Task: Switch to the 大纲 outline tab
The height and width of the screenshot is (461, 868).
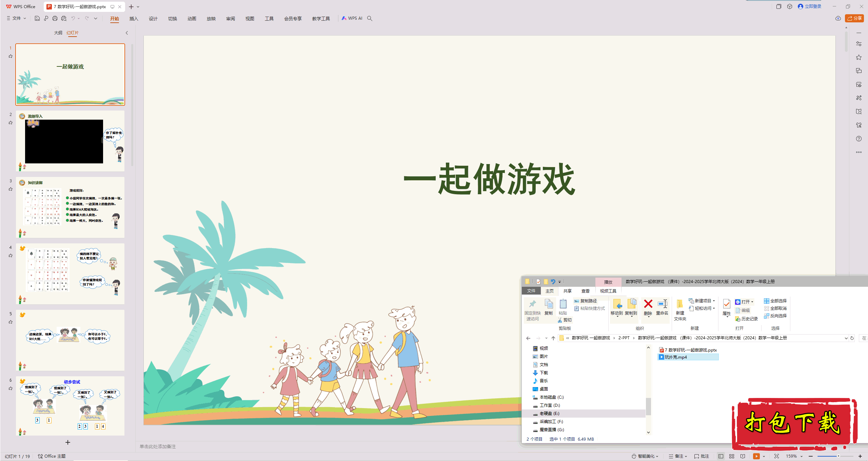Action: coord(58,33)
